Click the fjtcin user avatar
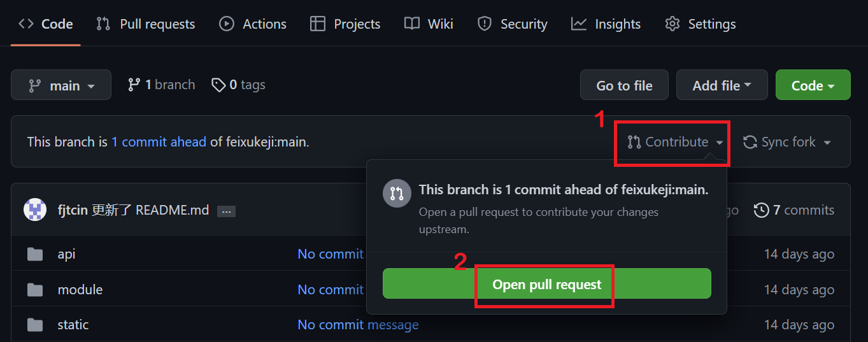868x342 pixels. [35, 210]
